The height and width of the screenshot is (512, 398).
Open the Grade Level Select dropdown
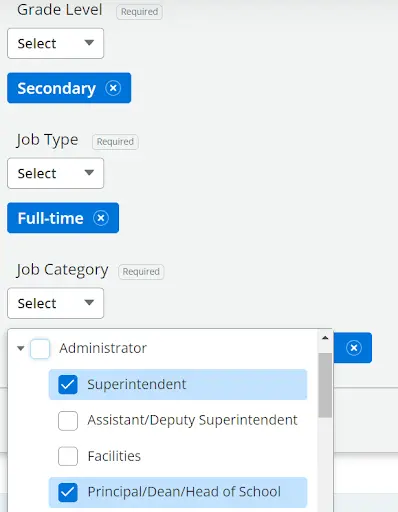coord(55,43)
